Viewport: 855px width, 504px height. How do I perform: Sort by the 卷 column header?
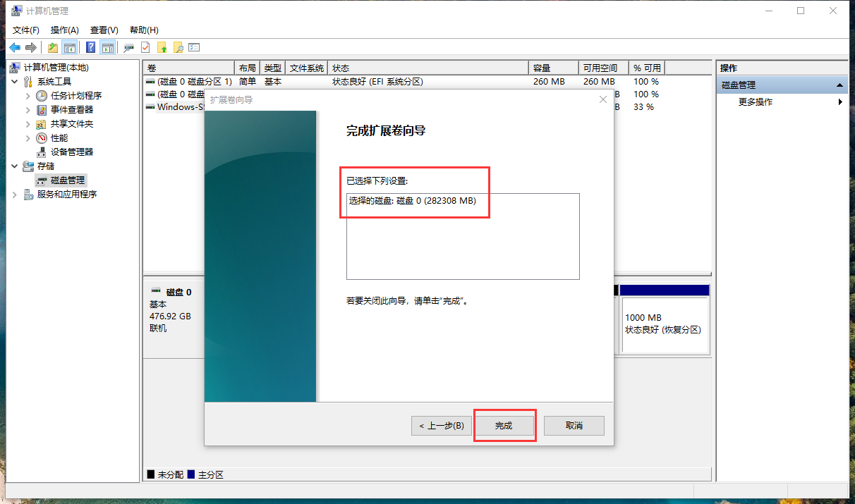pyautogui.click(x=189, y=68)
